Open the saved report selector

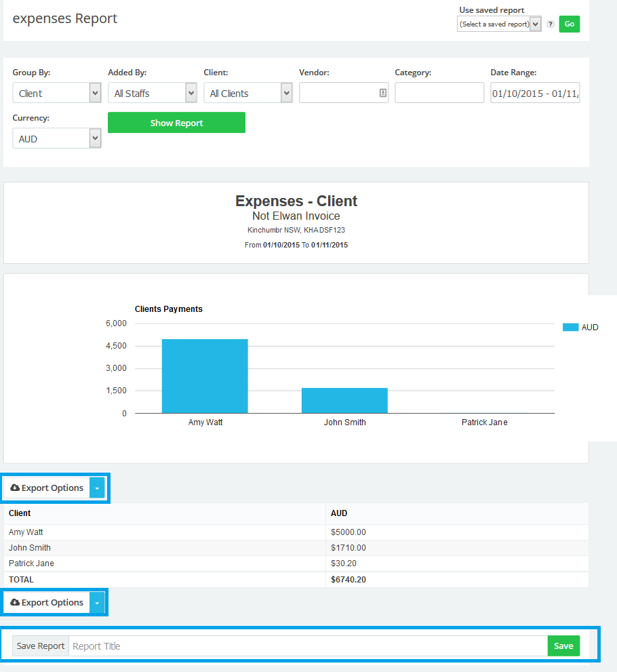tap(499, 24)
